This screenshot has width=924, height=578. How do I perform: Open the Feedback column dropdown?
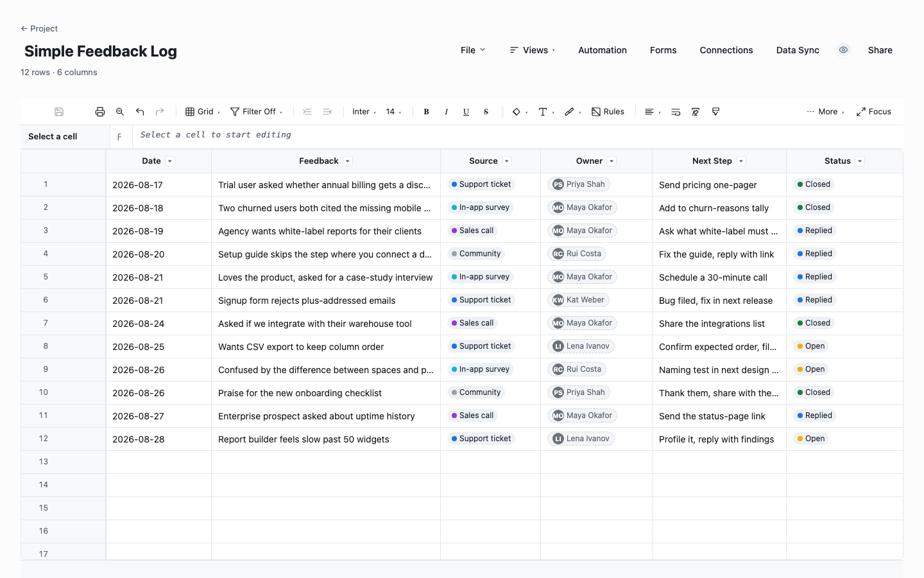tap(348, 161)
